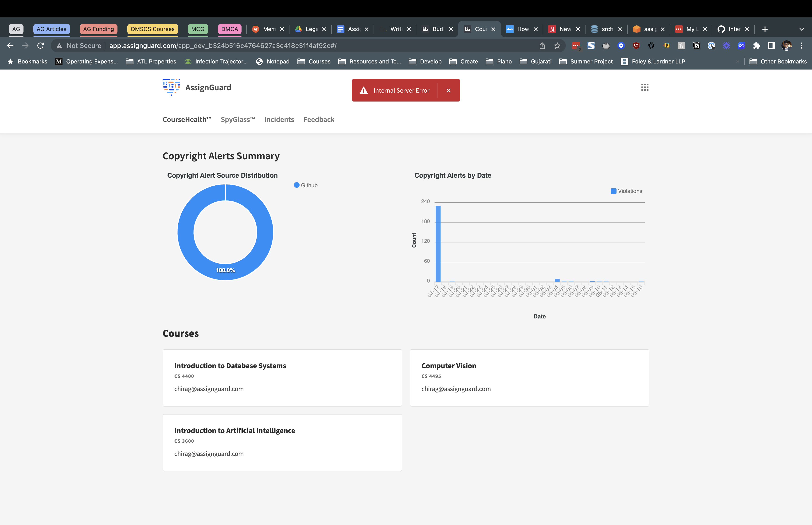Bookmark this page with the star icon

pyautogui.click(x=557, y=46)
